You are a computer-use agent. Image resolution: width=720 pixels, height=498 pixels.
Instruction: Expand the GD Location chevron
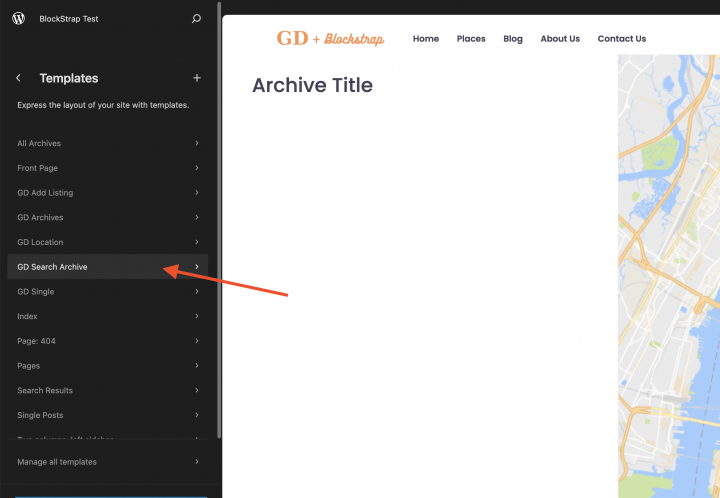(197, 242)
